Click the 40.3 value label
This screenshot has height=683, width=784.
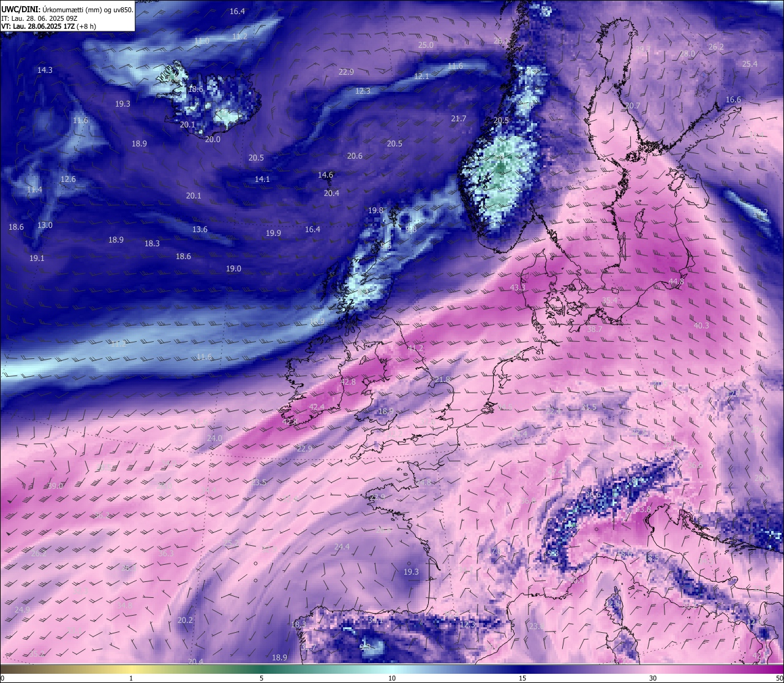701,326
